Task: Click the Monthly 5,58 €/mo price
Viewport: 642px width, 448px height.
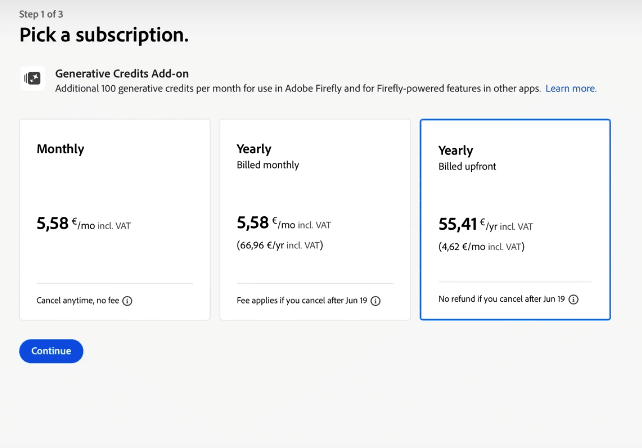Action: [84, 224]
